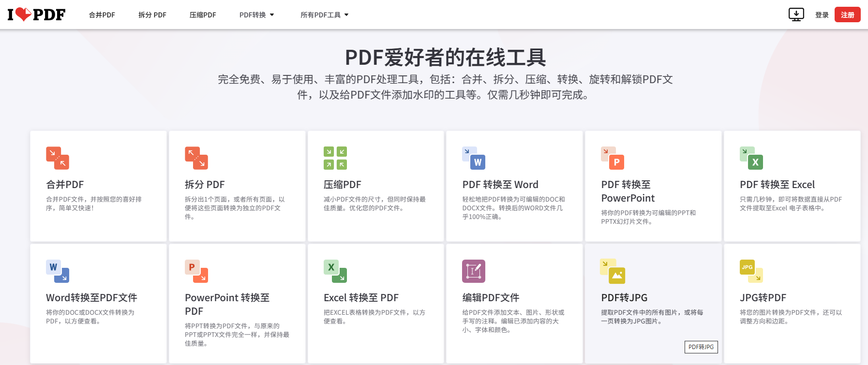Click the 编辑PDF文件 edit icon
868x365 pixels.
click(x=474, y=271)
